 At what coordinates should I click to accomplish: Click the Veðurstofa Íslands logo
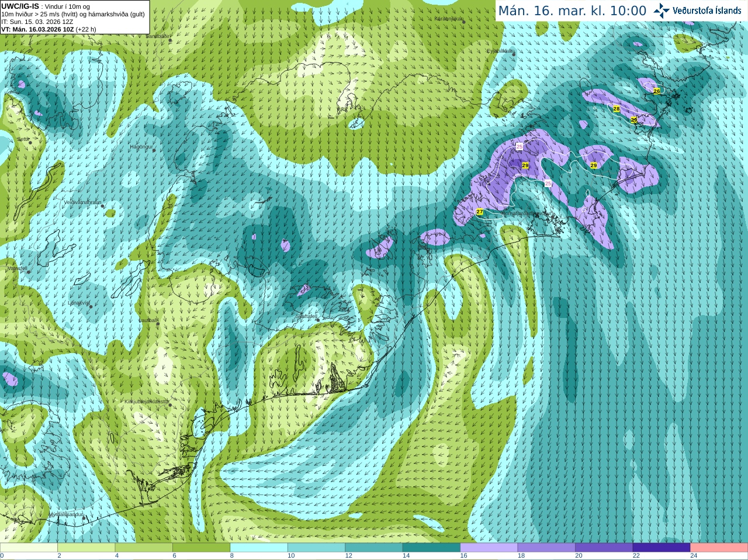[x=697, y=11]
